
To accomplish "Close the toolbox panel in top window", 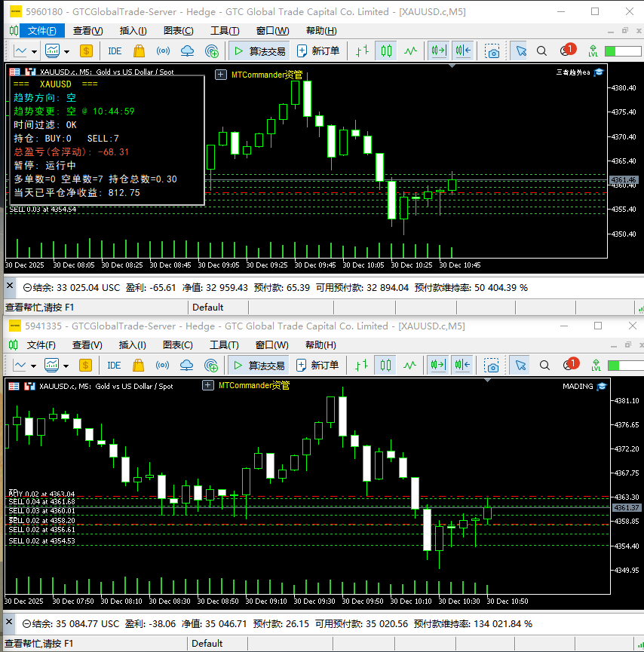I will click(x=10, y=286).
